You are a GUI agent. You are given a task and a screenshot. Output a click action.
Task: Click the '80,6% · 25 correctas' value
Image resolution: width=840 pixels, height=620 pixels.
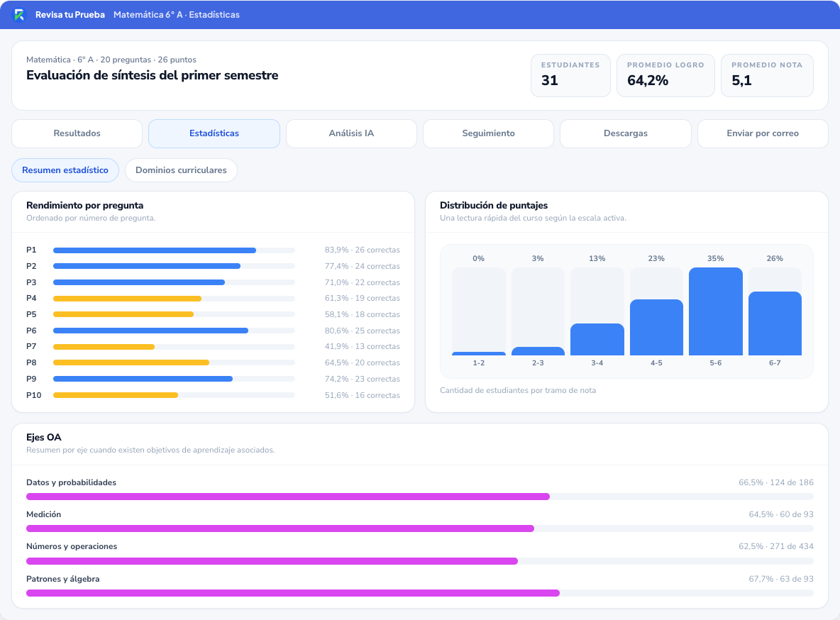click(362, 331)
